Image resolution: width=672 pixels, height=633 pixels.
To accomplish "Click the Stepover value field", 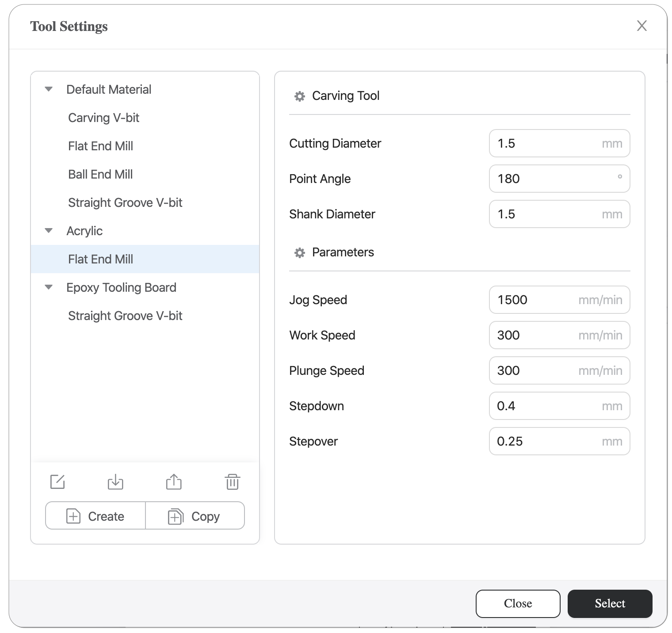I will (559, 441).
